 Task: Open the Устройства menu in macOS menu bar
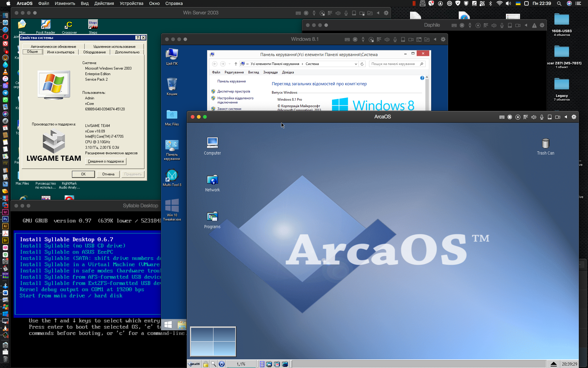131,3
